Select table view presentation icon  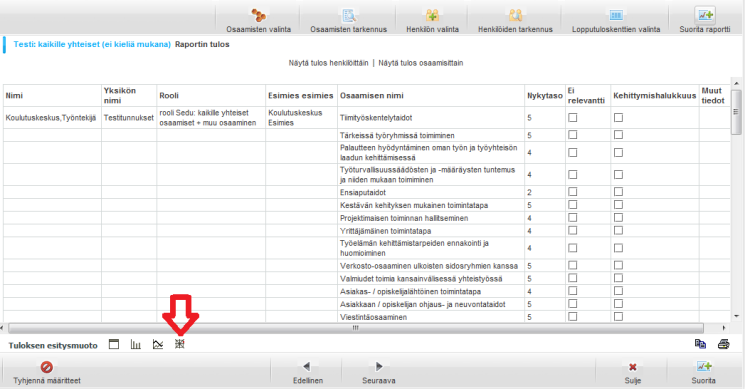[114, 344]
